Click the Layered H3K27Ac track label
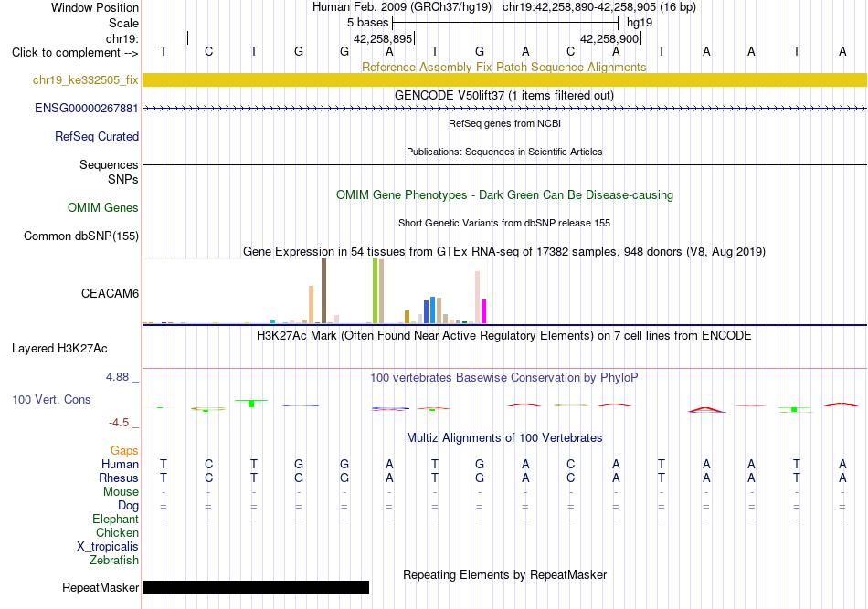This screenshot has height=609, width=868. (59, 349)
